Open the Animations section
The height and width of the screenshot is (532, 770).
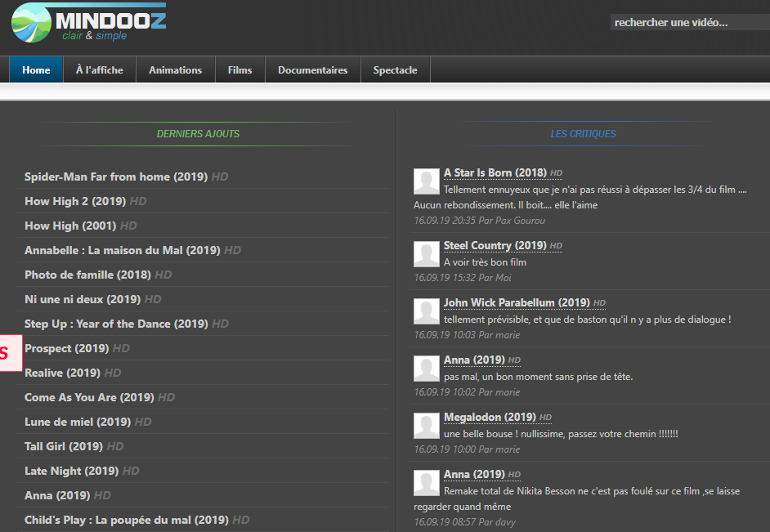tap(175, 69)
